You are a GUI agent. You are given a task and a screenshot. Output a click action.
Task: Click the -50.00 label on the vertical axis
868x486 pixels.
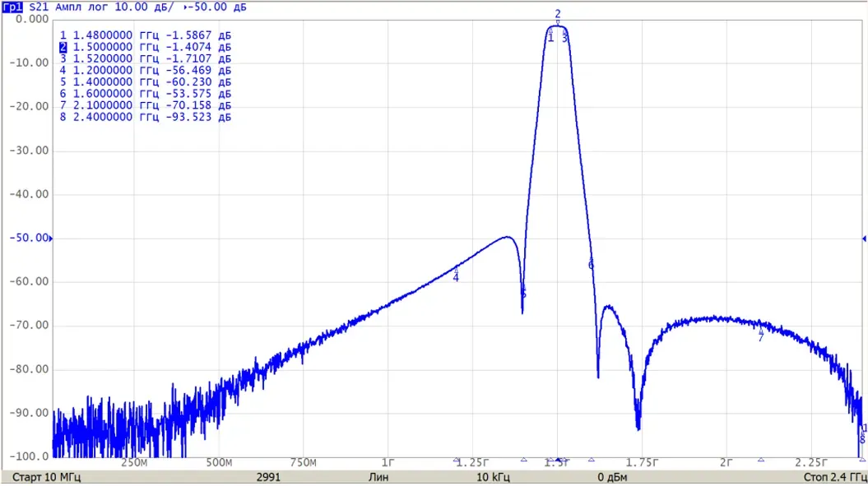point(29,238)
